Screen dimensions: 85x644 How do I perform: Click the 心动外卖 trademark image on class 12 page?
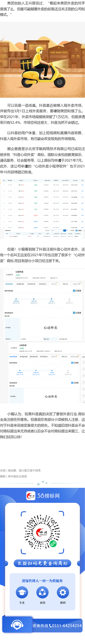pyautogui.click(x=50, y=327)
